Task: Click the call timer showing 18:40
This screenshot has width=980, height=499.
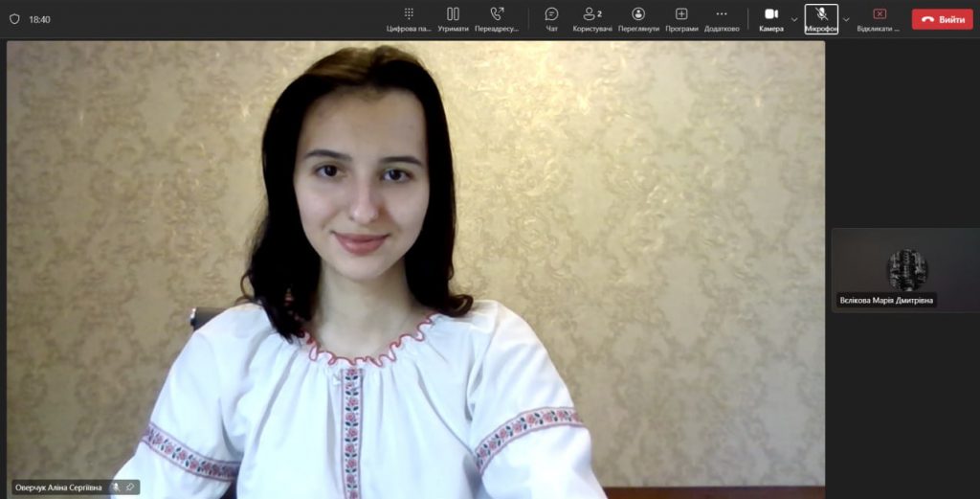Action: [40, 19]
